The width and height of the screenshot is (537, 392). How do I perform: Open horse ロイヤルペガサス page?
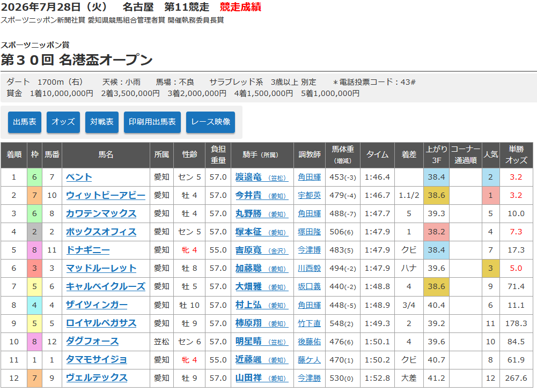coord(101,323)
